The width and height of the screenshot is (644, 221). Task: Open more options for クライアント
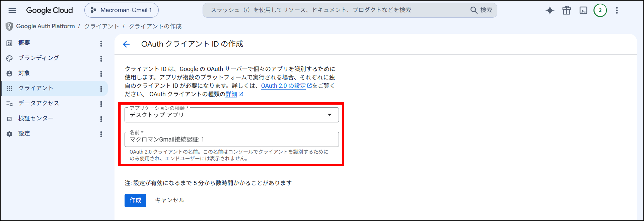(101, 89)
